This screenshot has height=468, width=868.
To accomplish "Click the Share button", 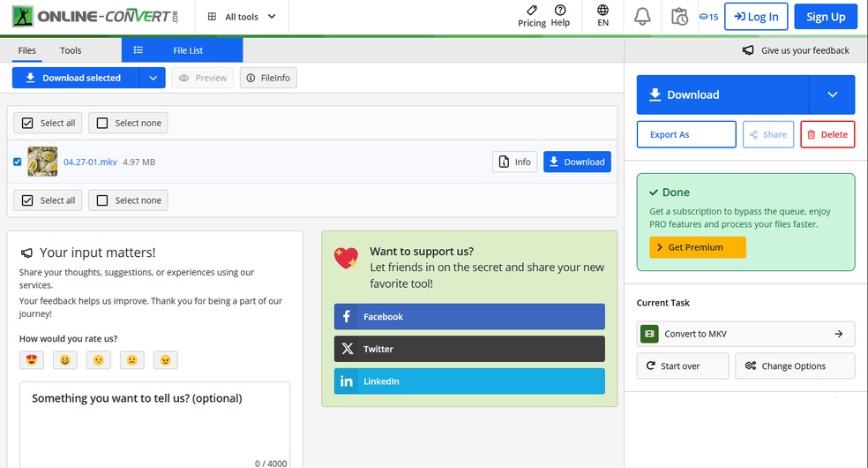I will point(768,134).
